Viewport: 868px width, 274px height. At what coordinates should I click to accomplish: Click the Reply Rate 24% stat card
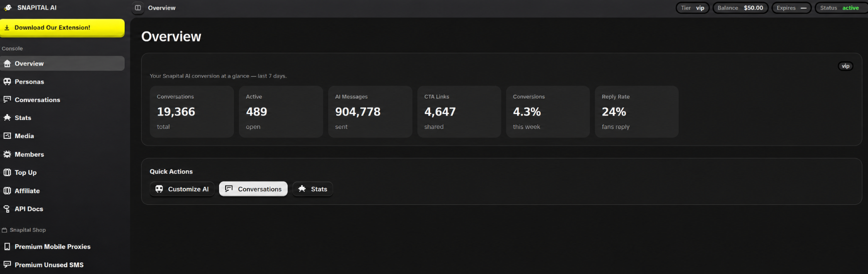point(636,112)
